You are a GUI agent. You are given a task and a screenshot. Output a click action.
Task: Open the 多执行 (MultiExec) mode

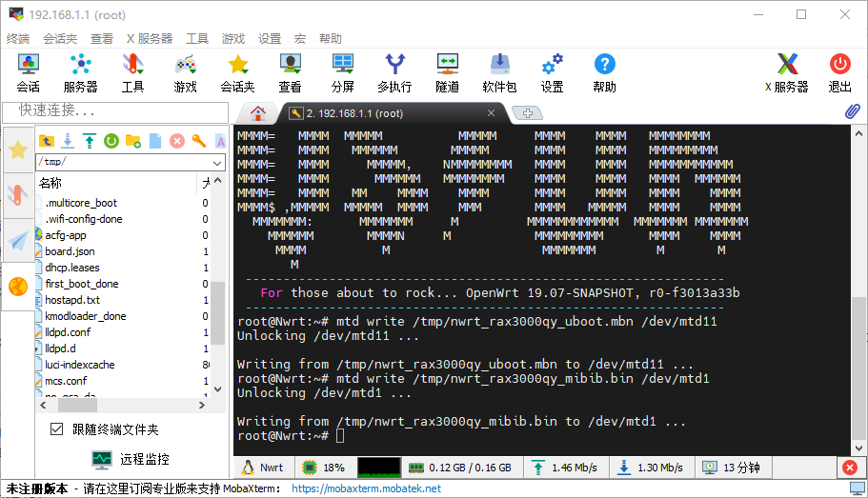394,73
